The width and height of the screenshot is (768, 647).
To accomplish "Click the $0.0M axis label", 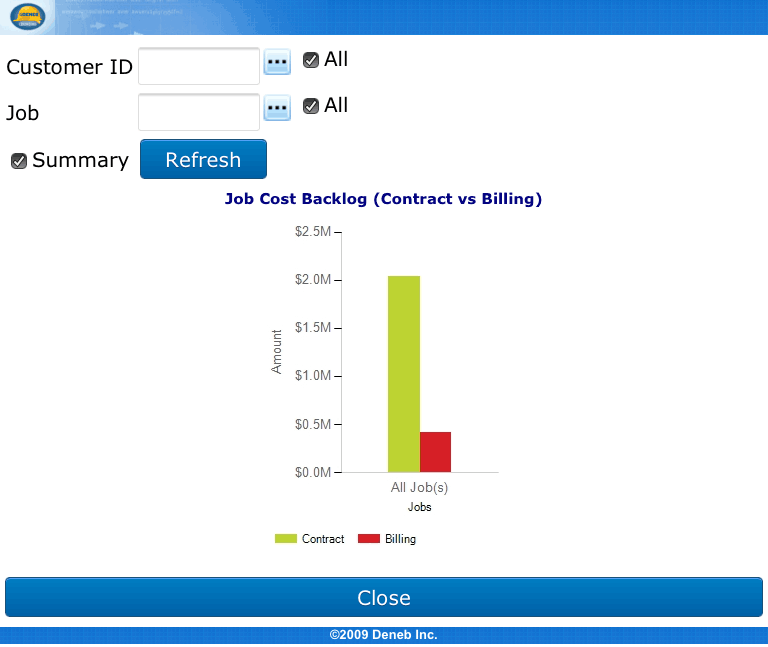I will tap(313, 472).
